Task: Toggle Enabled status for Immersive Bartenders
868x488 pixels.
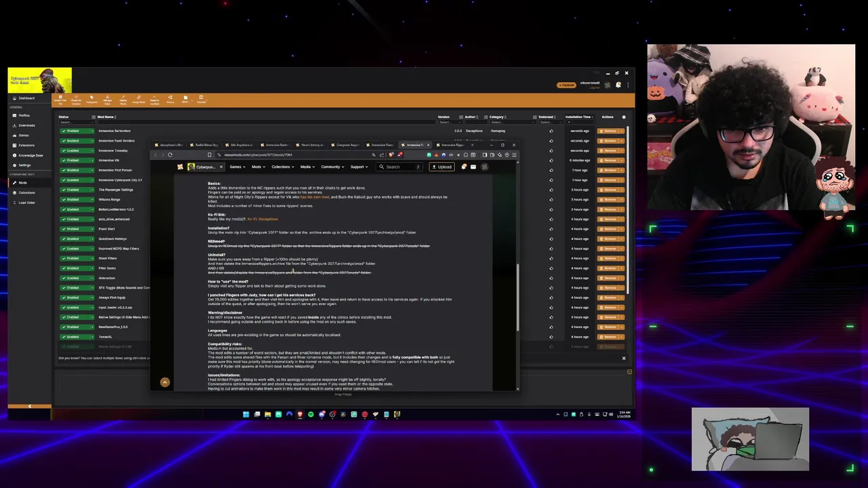Action: [x=75, y=131]
